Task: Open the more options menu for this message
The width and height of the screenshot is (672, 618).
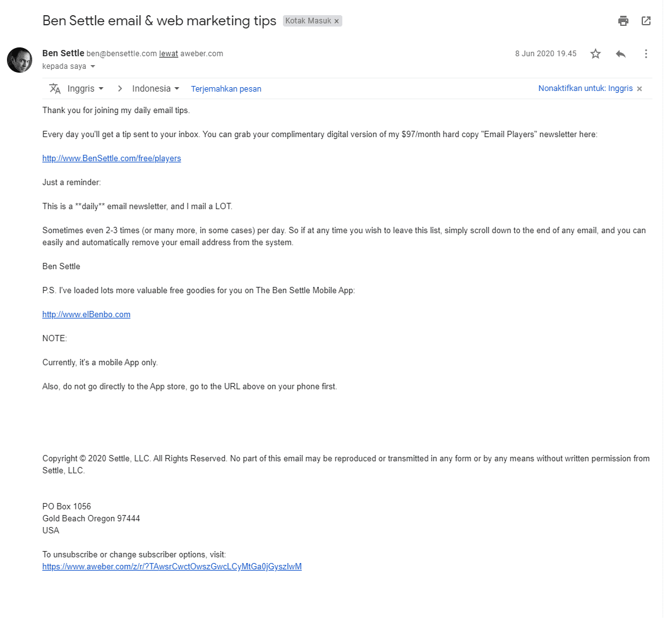Action: (645, 54)
